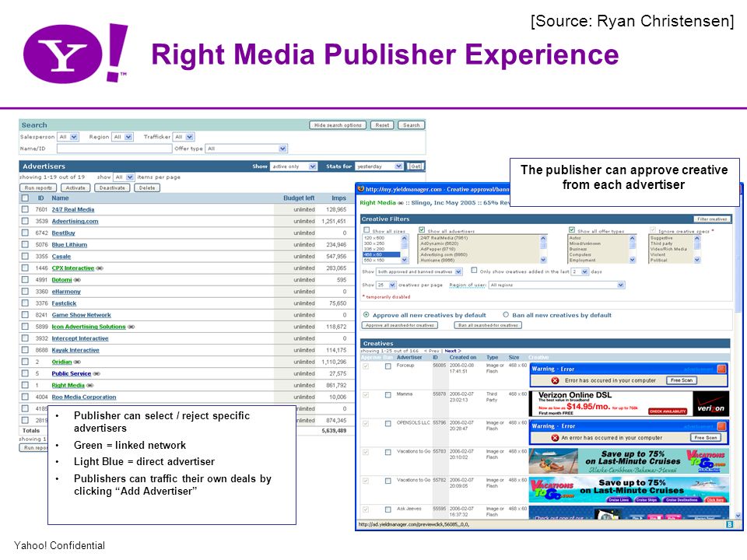Tick the checkbox for Advertising.com row
Screen dimensions: 747x560
pos(25,221)
